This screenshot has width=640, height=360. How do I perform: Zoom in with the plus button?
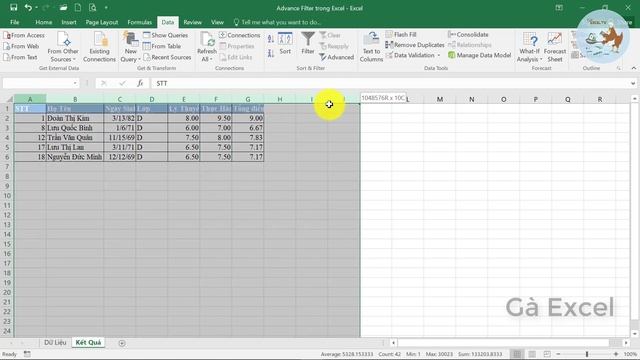tap(616, 354)
